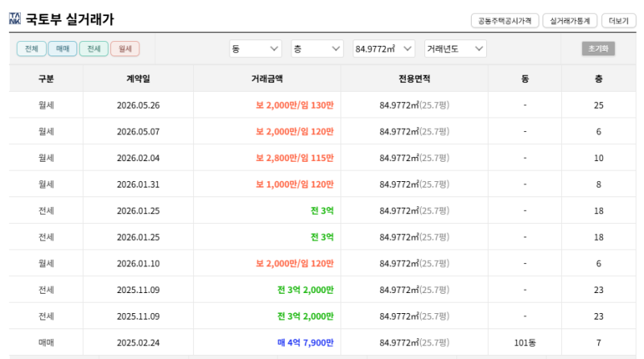
Task: Click the 층 column header in the table
Action: coord(599,78)
